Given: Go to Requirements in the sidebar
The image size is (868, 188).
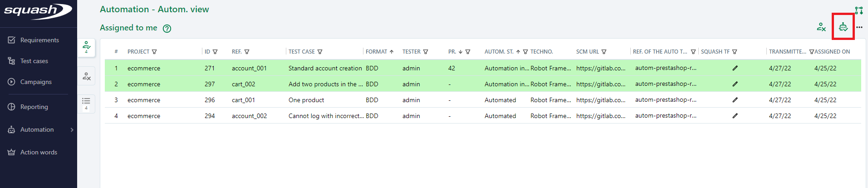Looking at the screenshot, I should coord(39,40).
